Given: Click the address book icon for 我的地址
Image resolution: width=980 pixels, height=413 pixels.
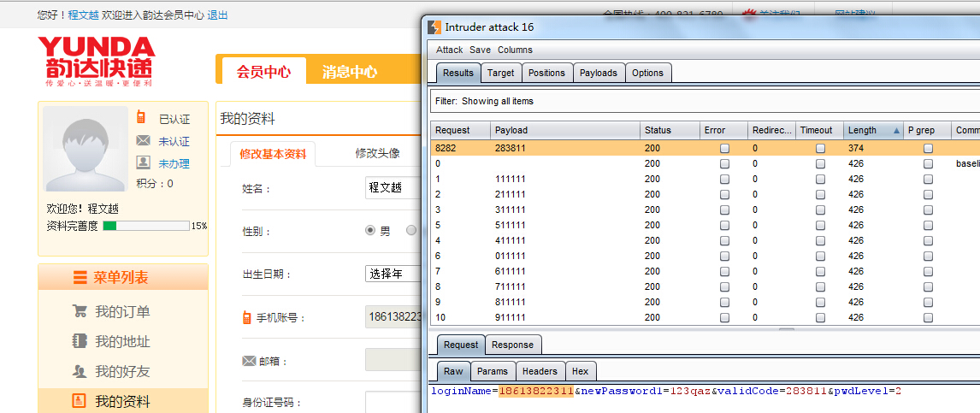Looking at the screenshot, I should pyautogui.click(x=80, y=341).
